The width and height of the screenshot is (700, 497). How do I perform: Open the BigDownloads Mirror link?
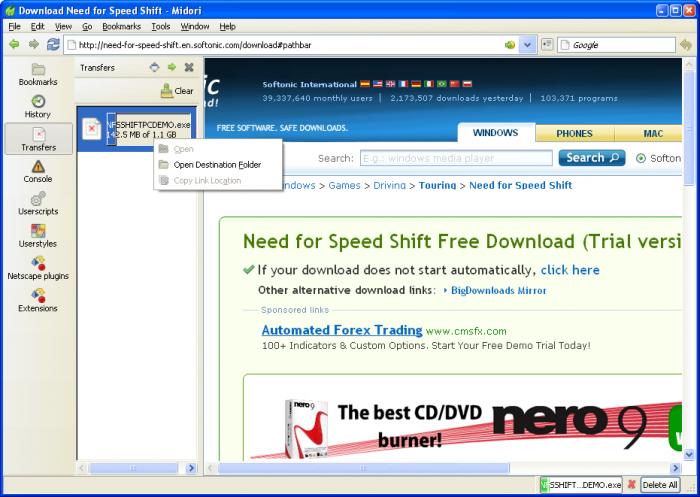pyautogui.click(x=499, y=290)
